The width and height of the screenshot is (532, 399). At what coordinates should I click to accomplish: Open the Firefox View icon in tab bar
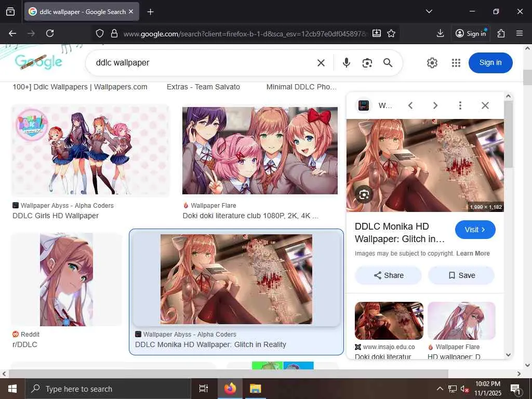click(10, 12)
